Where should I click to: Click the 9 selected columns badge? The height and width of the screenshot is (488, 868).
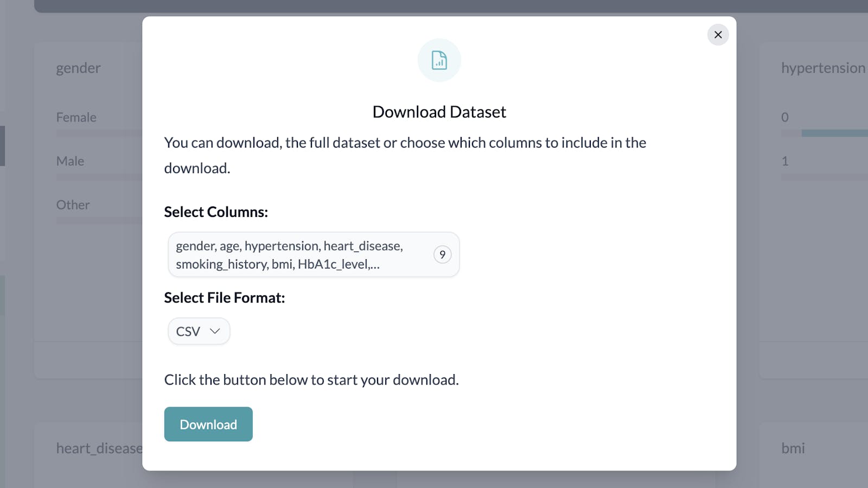442,255
